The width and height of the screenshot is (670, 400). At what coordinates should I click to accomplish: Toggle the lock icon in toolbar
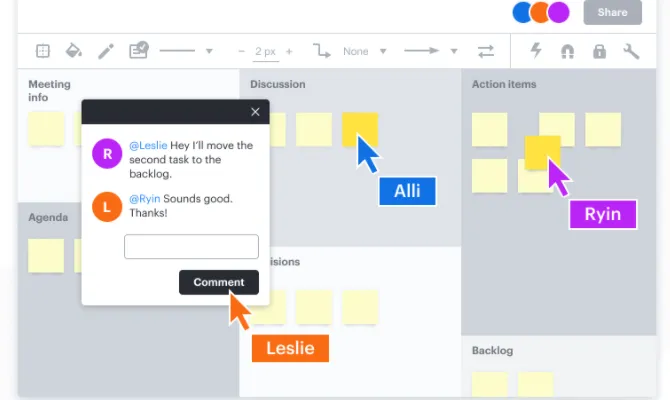pyautogui.click(x=599, y=51)
